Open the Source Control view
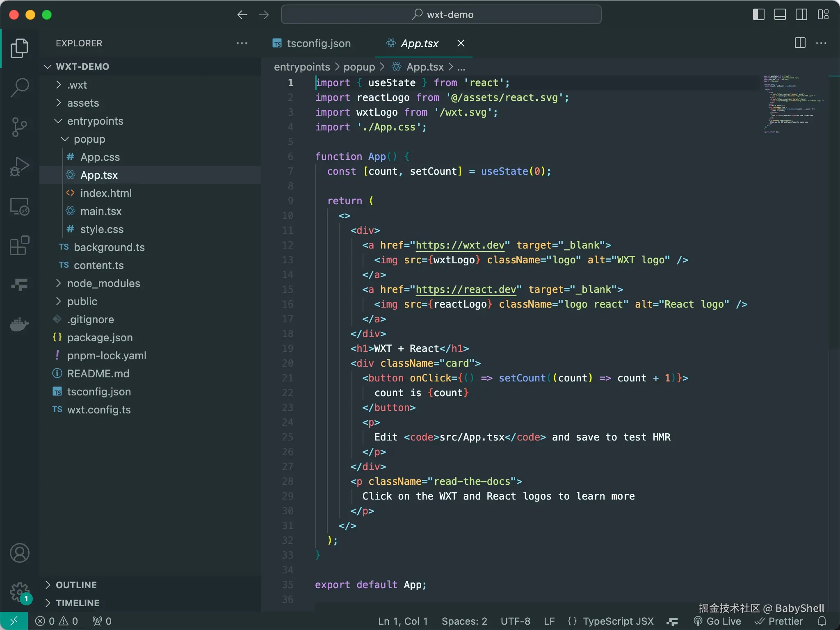This screenshot has height=630, width=840. [x=19, y=127]
